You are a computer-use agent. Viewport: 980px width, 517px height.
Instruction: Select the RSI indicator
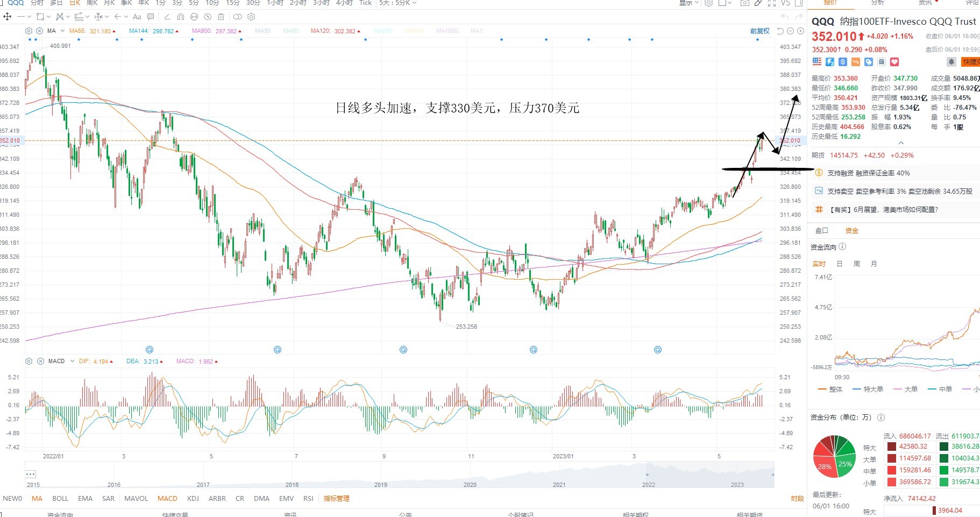tap(308, 499)
